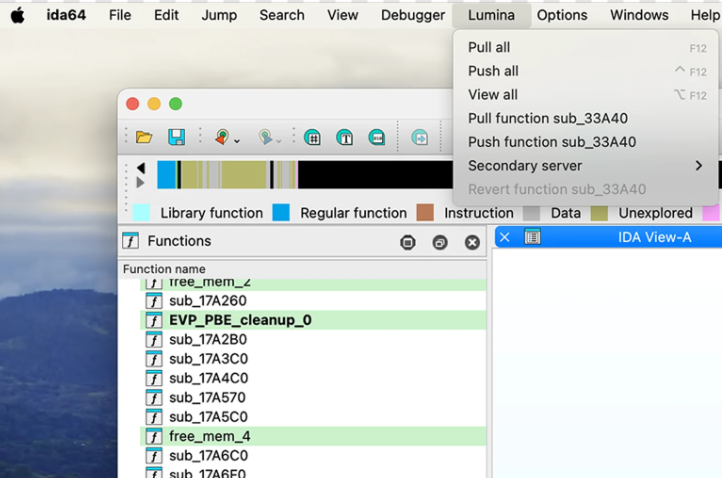
Task: Click the round T-symbol toolbar icon
Action: click(x=344, y=138)
